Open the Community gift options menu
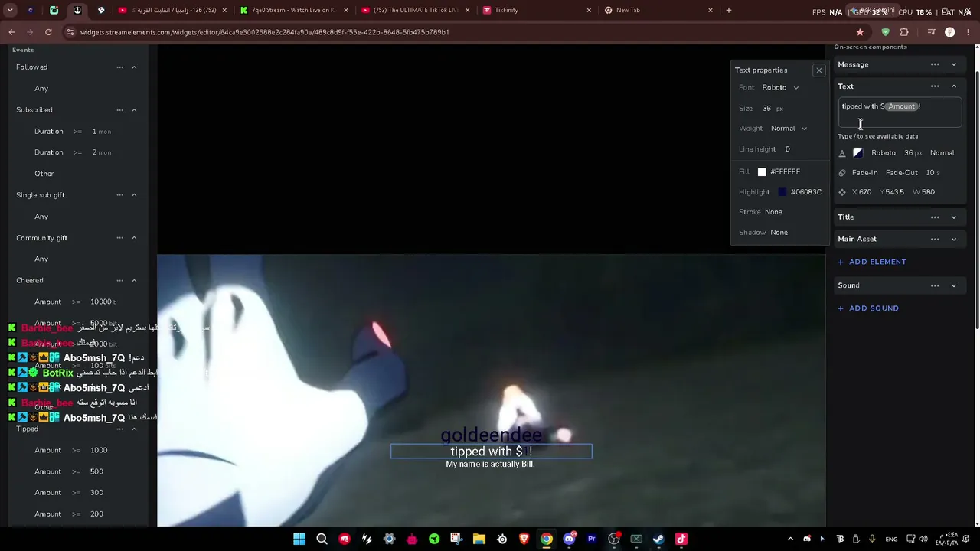 [119, 238]
